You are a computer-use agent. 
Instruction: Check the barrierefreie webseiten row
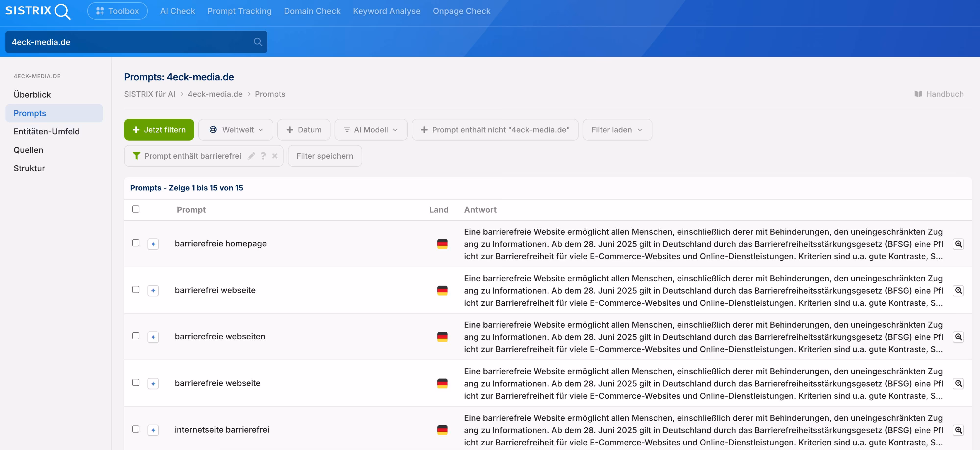[136, 336]
